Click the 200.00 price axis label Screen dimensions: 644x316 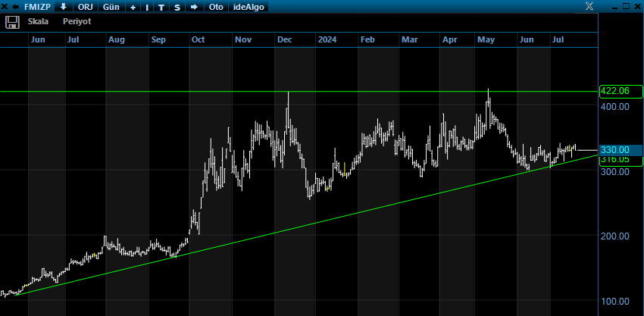(615, 236)
